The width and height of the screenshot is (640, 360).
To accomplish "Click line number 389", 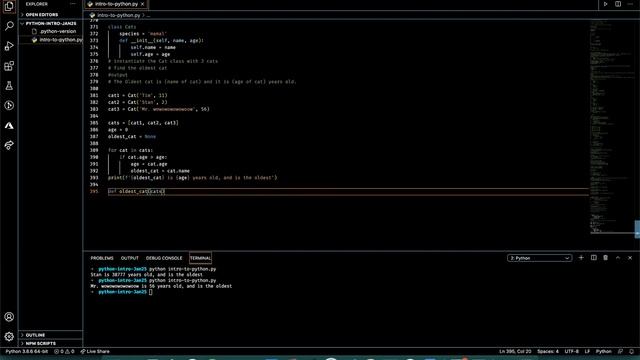I will (94, 150).
